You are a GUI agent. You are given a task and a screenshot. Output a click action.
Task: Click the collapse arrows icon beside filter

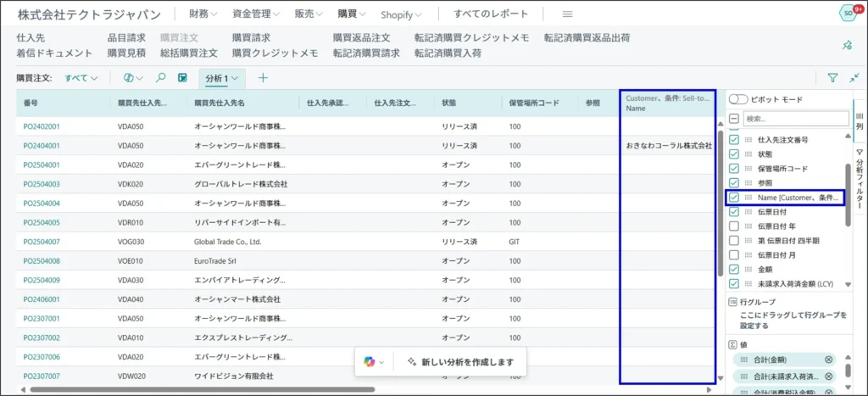[x=854, y=78]
